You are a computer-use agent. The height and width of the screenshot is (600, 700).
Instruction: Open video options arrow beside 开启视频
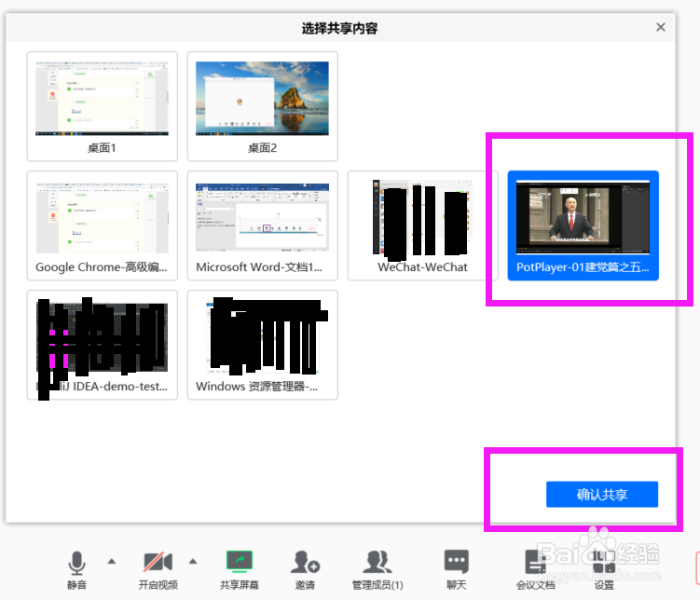193,561
